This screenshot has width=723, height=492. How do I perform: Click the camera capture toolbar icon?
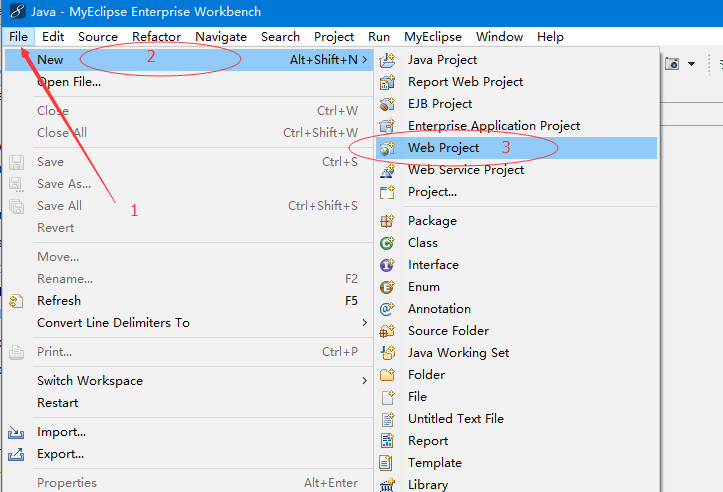[672, 64]
